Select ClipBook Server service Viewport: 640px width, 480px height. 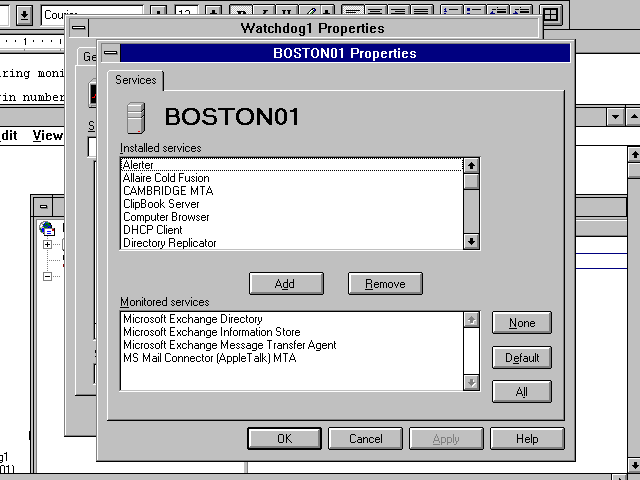(x=292, y=204)
